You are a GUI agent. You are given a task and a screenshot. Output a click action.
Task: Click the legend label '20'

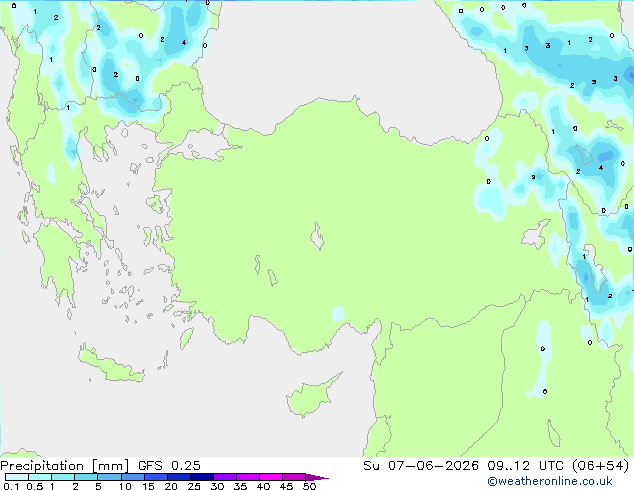(x=171, y=486)
